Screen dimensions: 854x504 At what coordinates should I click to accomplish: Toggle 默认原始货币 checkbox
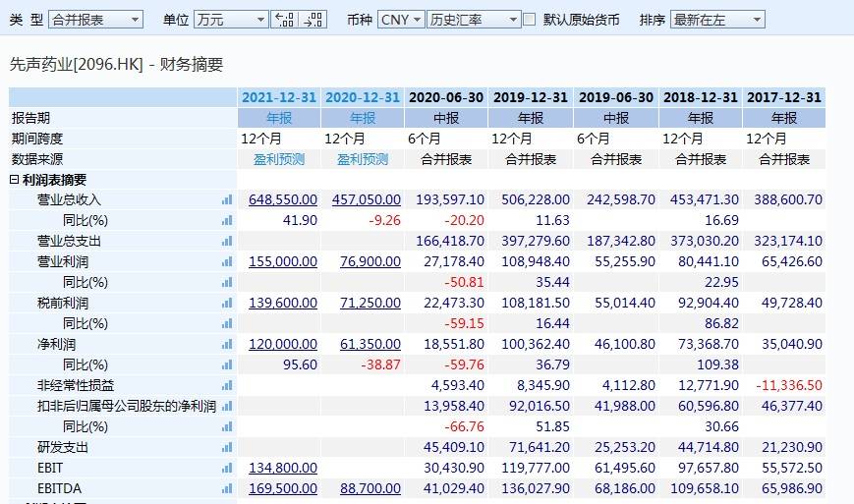tap(529, 20)
